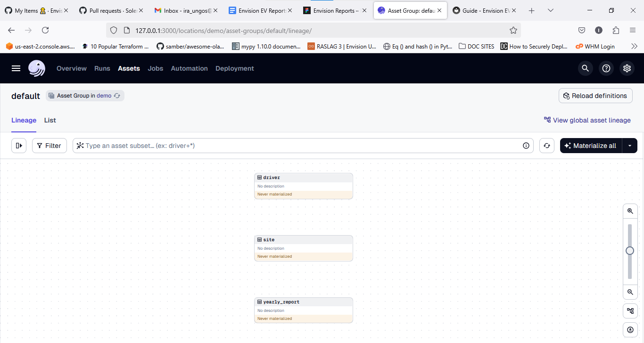Toggle the graph layout direction icon
644x343 pixels.
click(x=630, y=311)
